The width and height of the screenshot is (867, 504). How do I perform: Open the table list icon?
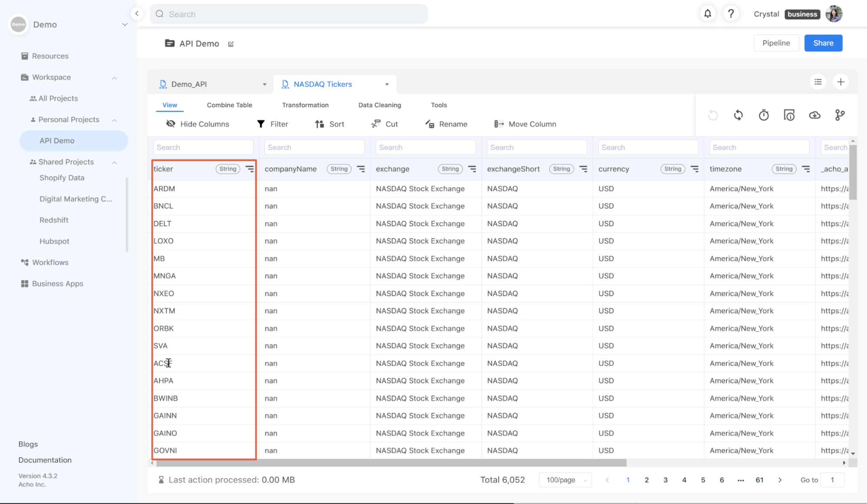[x=818, y=82]
